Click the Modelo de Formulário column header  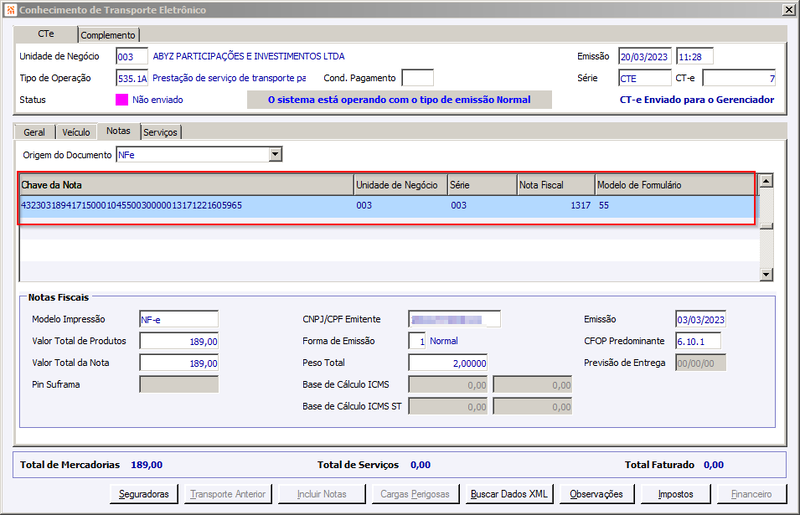point(674,185)
